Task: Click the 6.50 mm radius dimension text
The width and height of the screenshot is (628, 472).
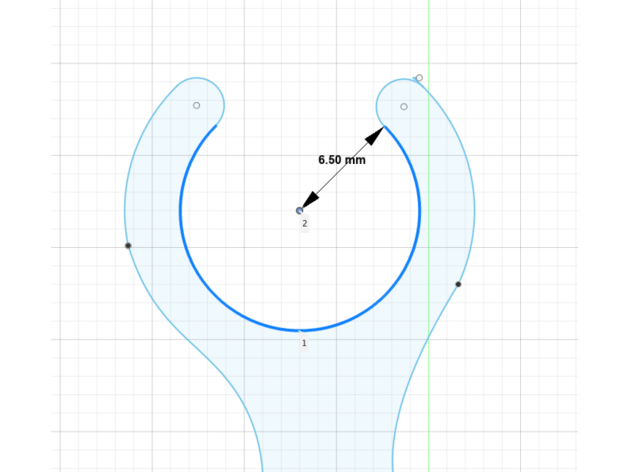Action: coord(342,160)
